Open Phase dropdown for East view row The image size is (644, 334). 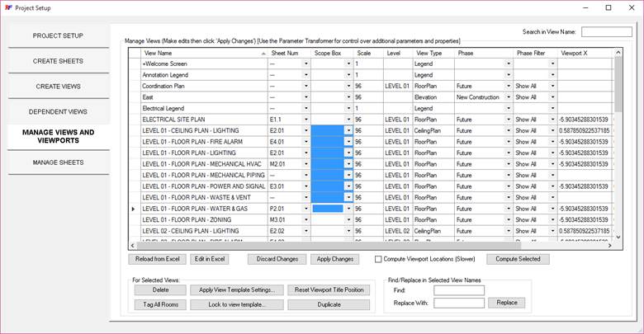(507, 97)
